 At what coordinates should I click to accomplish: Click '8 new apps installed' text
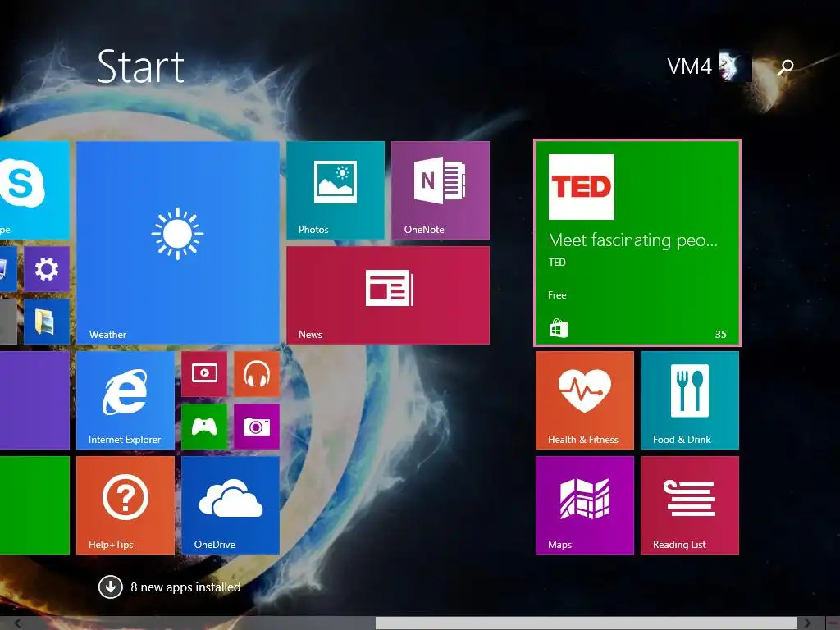tap(185, 587)
